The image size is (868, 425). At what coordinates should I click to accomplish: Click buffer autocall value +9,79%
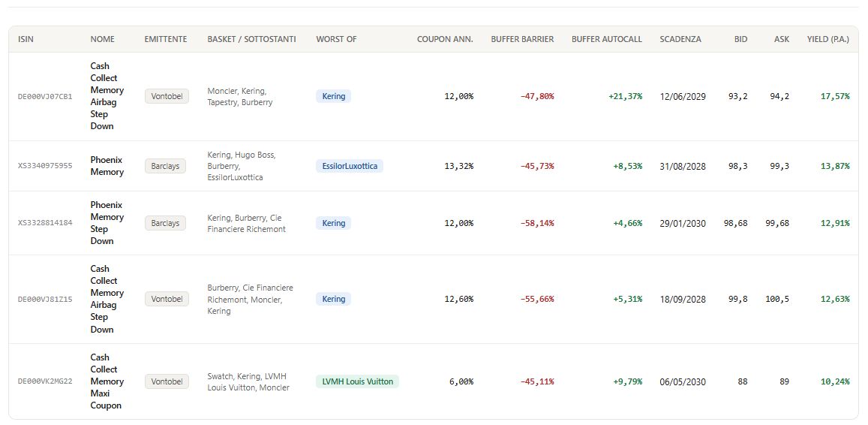(628, 381)
